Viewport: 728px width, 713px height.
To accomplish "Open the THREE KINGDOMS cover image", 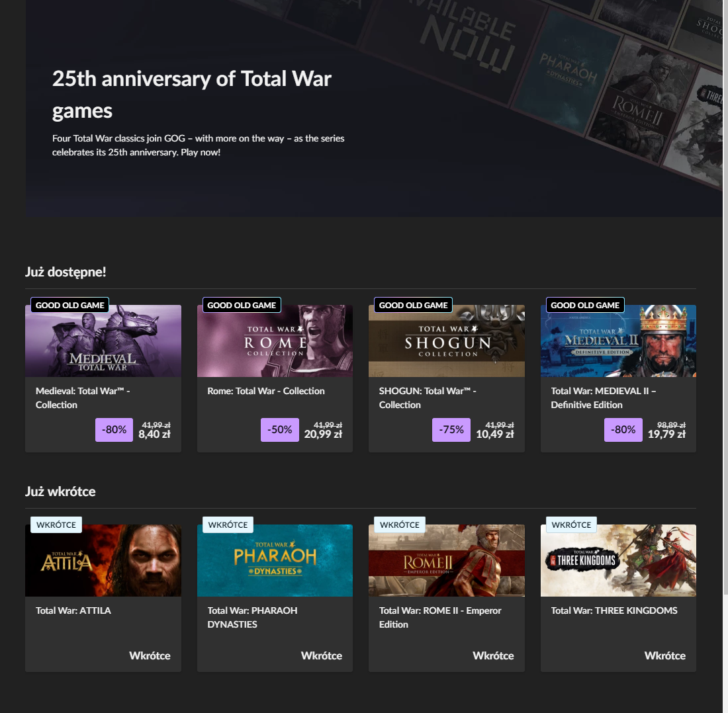I will tap(618, 560).
